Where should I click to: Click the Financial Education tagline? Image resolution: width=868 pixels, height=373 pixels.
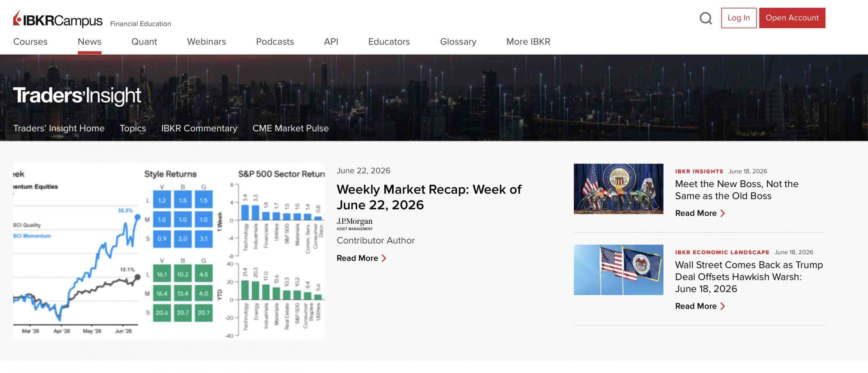pyautogui.click(x=141, y=24)
